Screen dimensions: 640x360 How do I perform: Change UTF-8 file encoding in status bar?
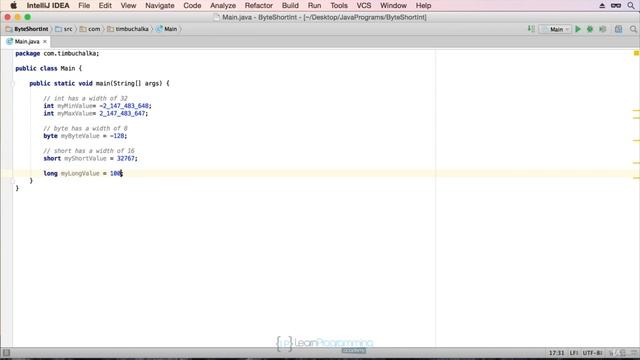(592, 353)
